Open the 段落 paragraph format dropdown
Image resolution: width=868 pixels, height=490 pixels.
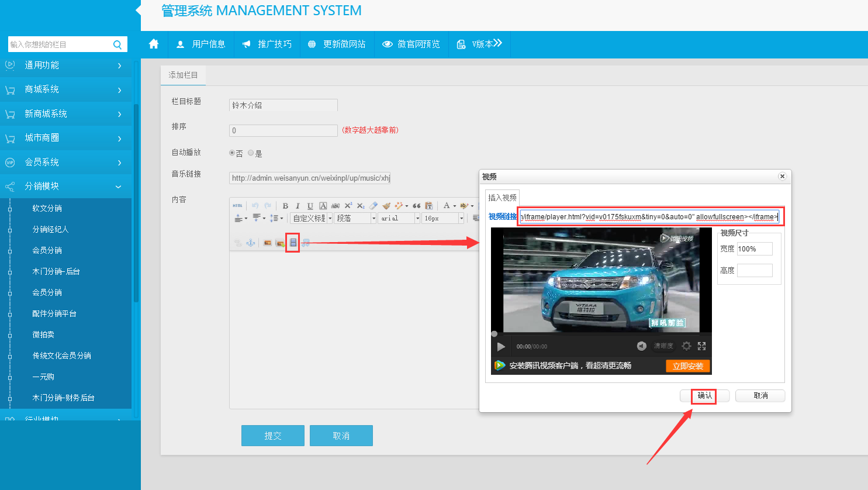tap(355, 218)
